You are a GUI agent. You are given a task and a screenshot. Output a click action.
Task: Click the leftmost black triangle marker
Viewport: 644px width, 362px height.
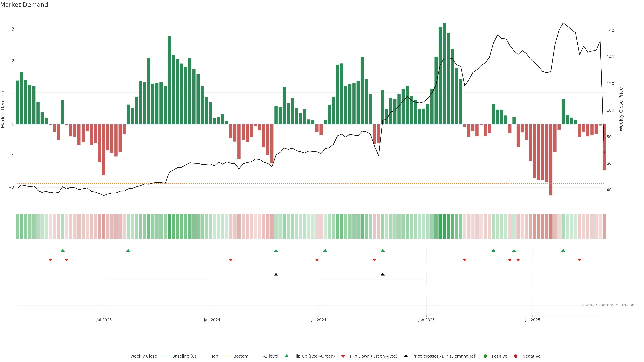coord(276,274)
